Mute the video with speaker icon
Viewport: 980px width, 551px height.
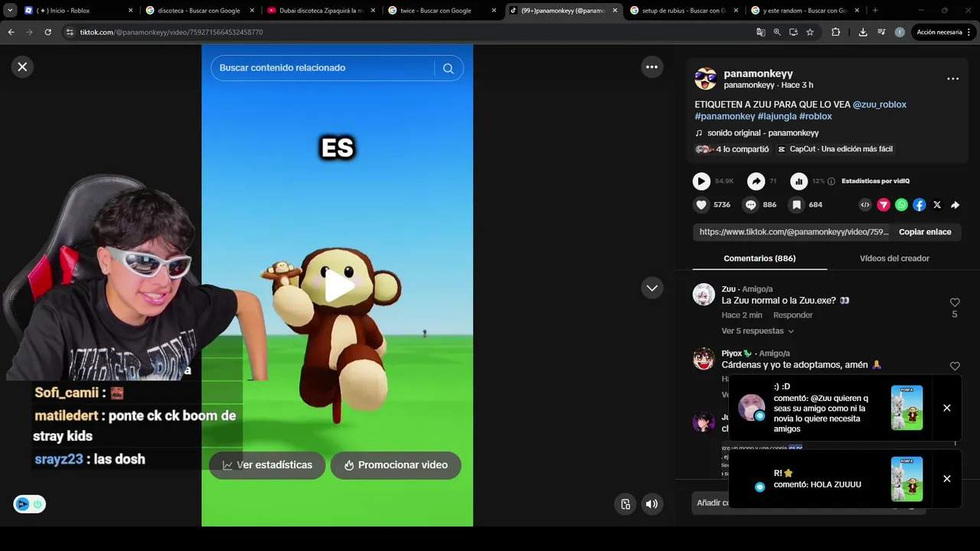[x=652, y=504]
